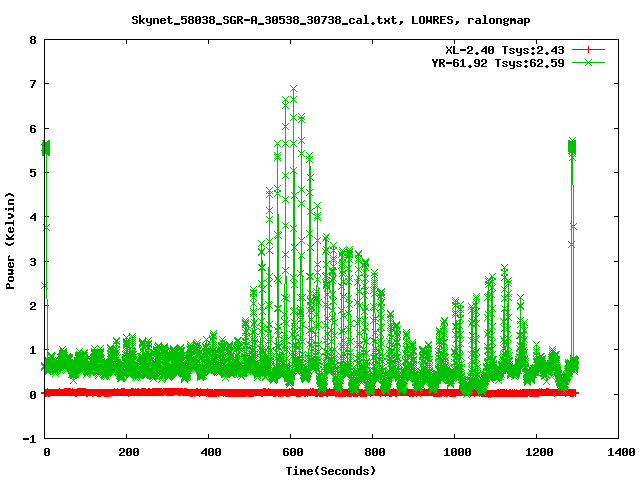
Task: Click the Time(Seconds) x-axis label
Action: coord(331,471)
